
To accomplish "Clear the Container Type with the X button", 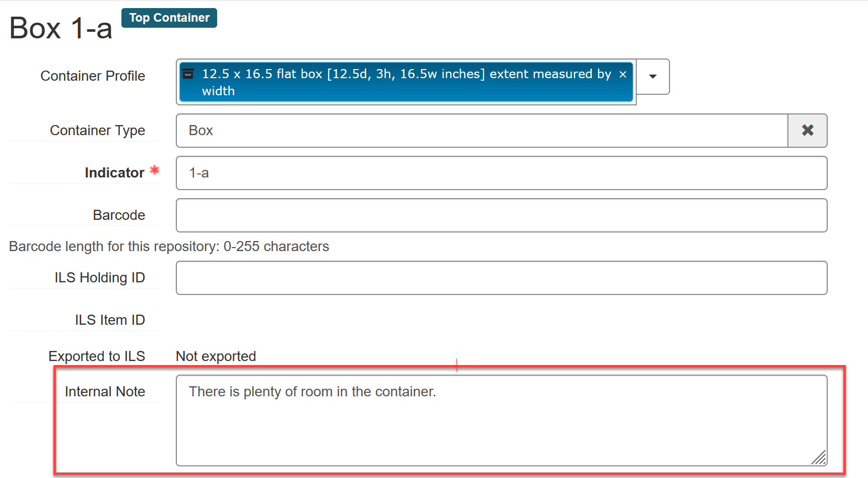I will (x=807, y=131).
